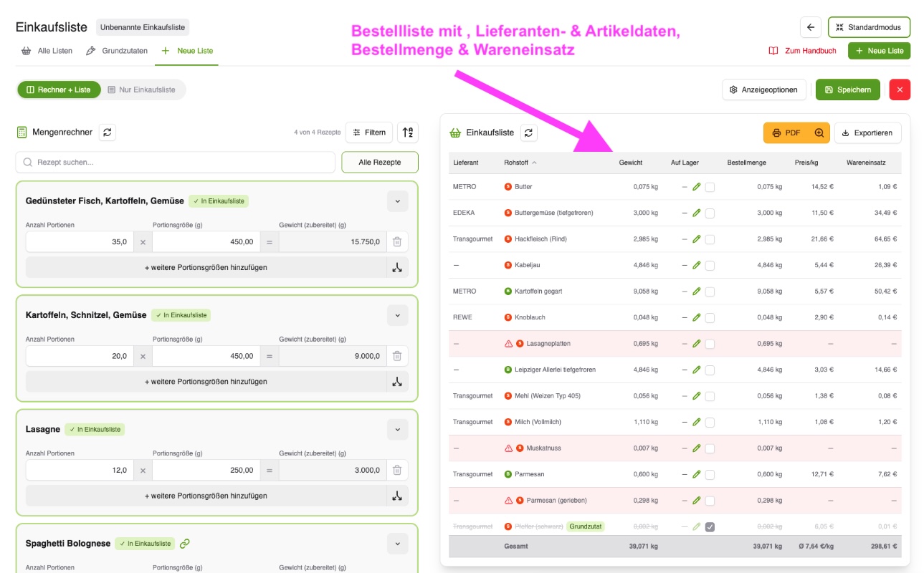
Task: Check the box in the Muskatnuss row
Action: coord(710,448)
